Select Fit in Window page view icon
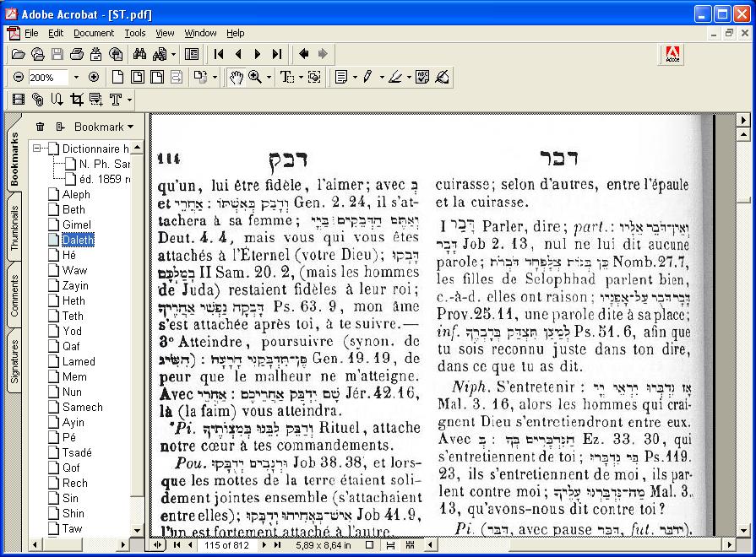The height and width of the screenshot is (557, 756). [x=138, y=77]
